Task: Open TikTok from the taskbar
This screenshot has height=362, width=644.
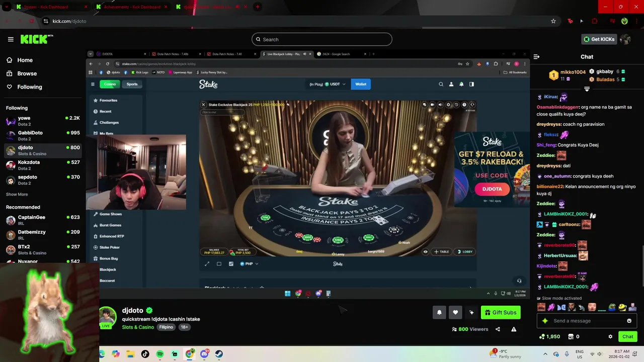Action: (145, 354)
